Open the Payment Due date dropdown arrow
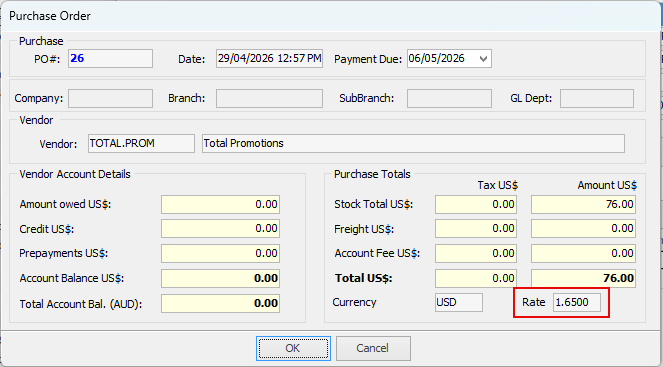 (x=483, y=59)
